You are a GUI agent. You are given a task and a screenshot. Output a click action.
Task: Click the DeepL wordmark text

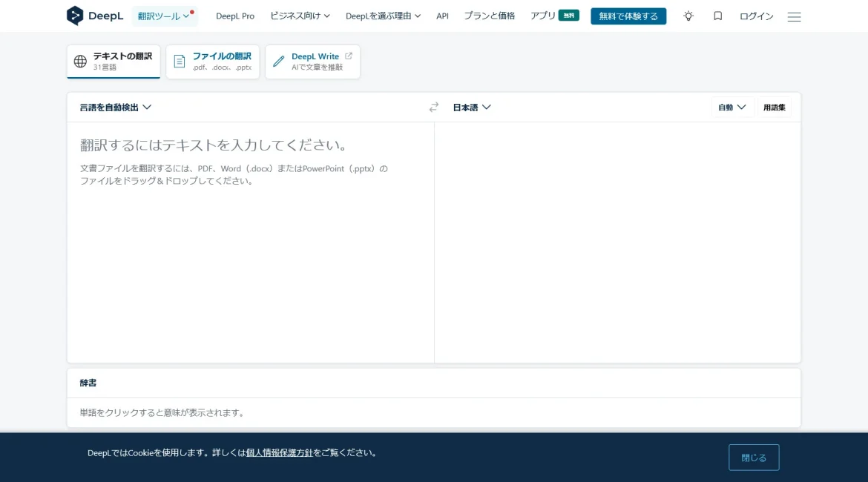click(106, 16)
